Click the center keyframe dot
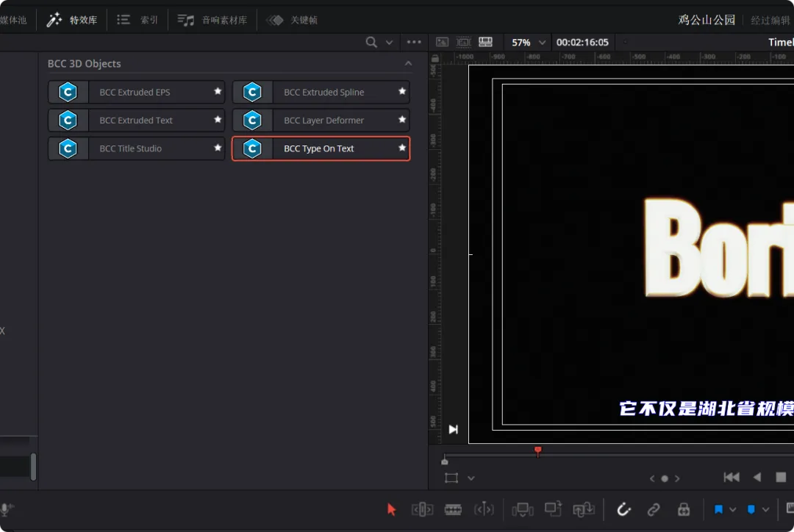794x532 pixels. [x=665, y=478]
